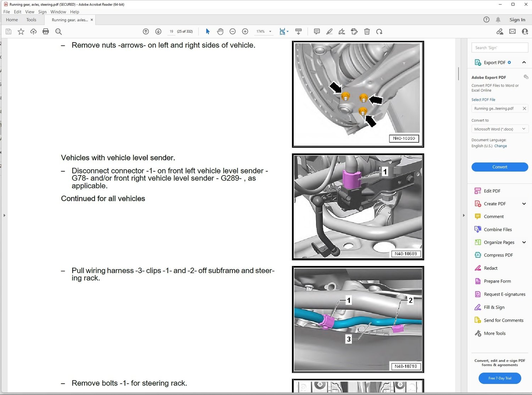The image size is (532, 395).
Task: Open the find text magnifier tool
Action: click(59, 32)
